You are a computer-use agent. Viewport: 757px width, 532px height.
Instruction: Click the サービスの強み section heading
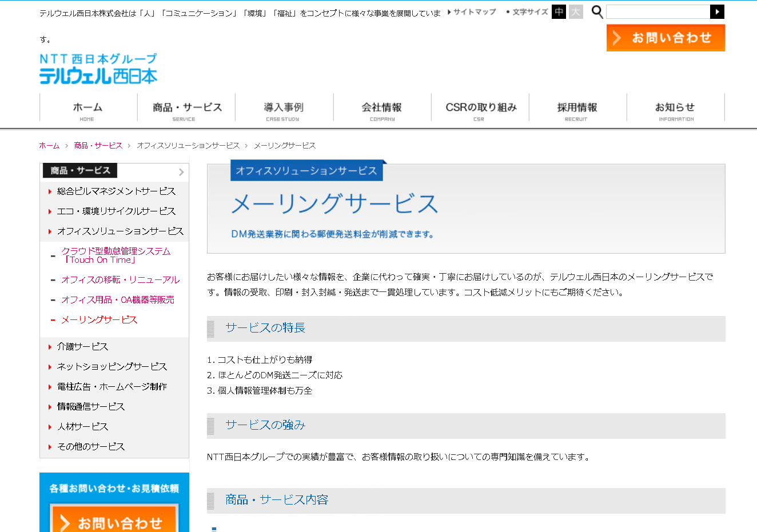(265, 425)
